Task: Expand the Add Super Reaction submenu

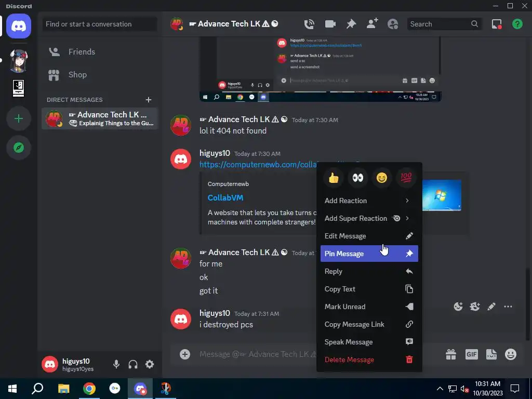Action: pyautogui.click(x=369, y=218)
